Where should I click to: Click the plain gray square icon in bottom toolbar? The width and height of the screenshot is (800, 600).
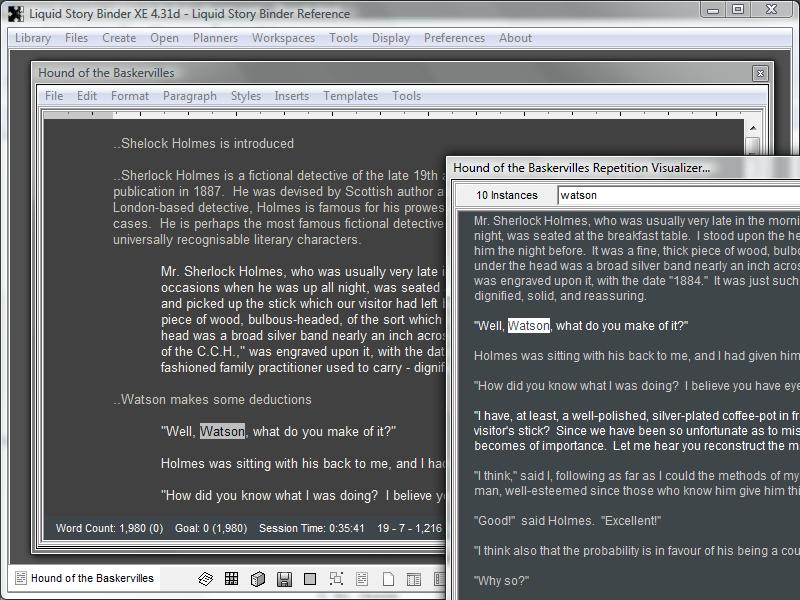click(310, 579)
